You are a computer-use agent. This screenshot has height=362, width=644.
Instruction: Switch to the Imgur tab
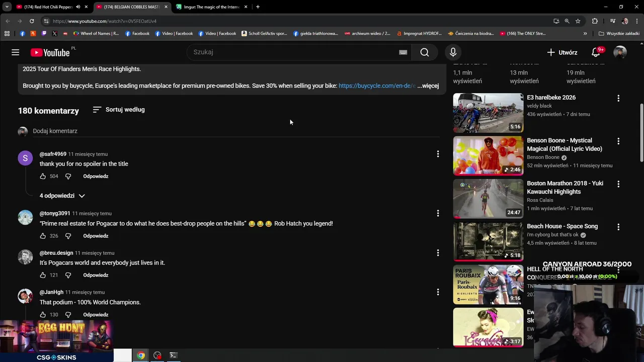click(211, 7)
